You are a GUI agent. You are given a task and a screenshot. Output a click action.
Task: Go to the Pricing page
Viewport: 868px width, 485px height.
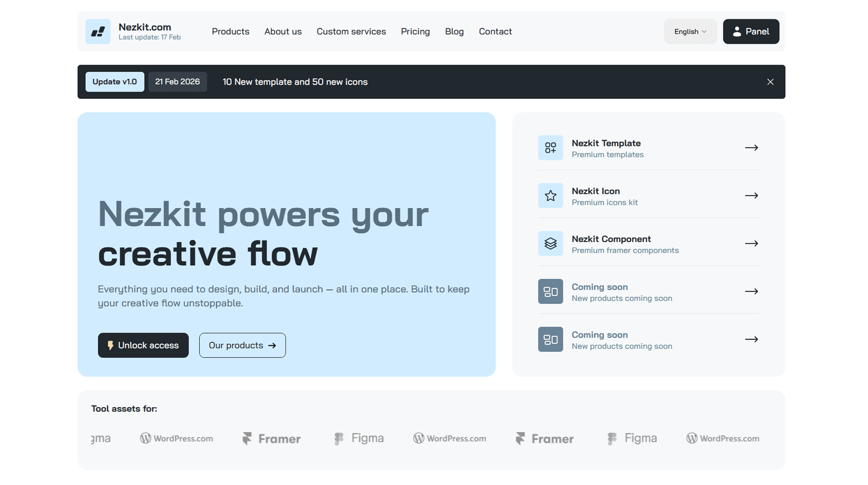[x=415, y=32]
